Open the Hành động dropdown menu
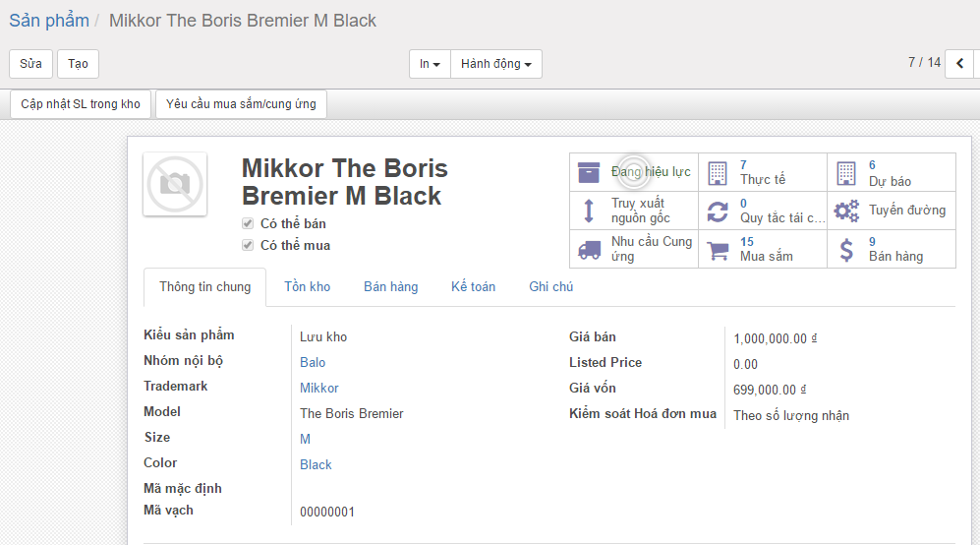This screenshot has width=980, height=545. click(x=496, y=64)
